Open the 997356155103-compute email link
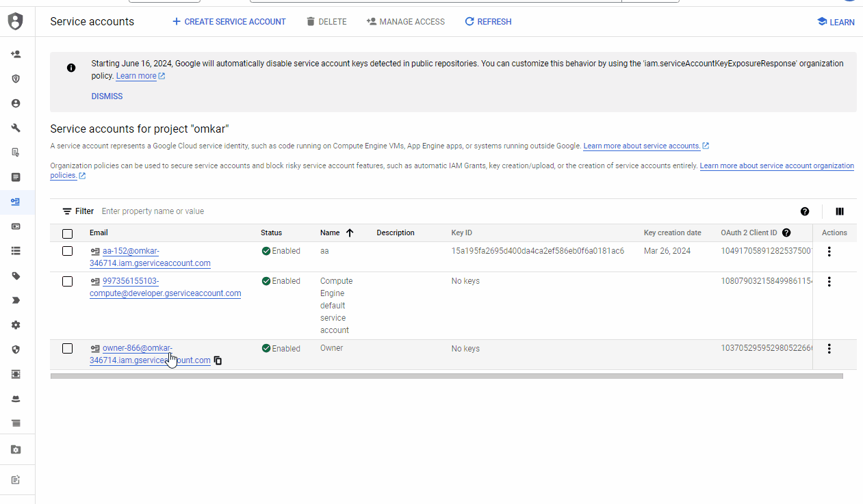This screenshot has width=863, height=504. (165, 287)
